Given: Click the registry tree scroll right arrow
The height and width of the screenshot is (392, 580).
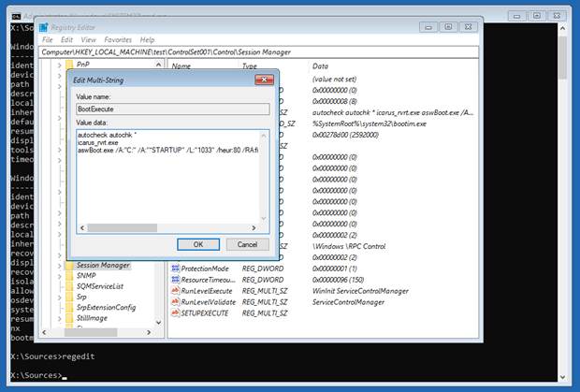Looking at the screenshot, I should (x=149, y=332).
